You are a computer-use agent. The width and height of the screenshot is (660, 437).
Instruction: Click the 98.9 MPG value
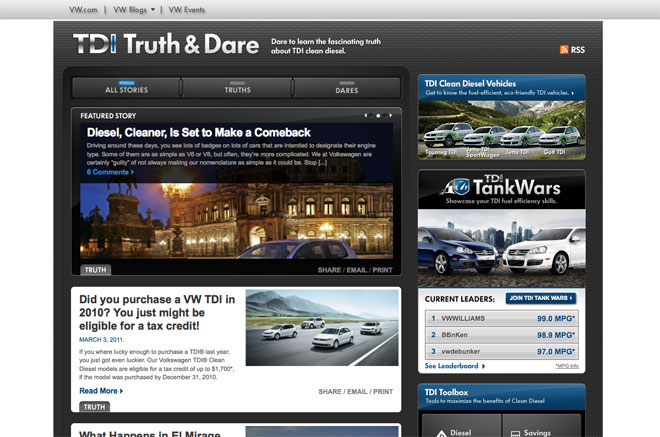point(556,335)
